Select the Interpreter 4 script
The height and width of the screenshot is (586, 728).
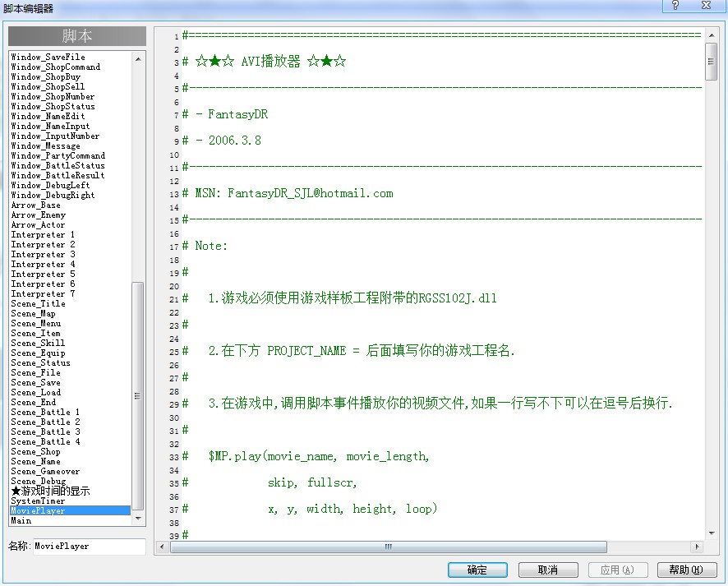(70, 264)
